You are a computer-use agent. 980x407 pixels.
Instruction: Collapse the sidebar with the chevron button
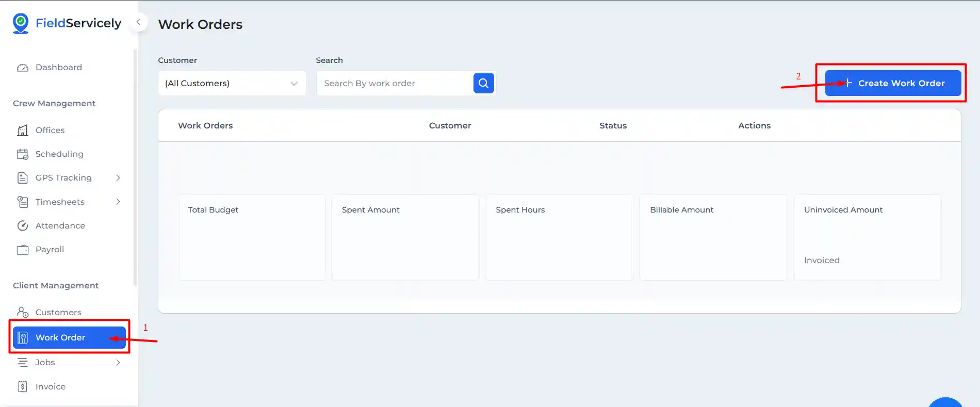coord(138,22)
